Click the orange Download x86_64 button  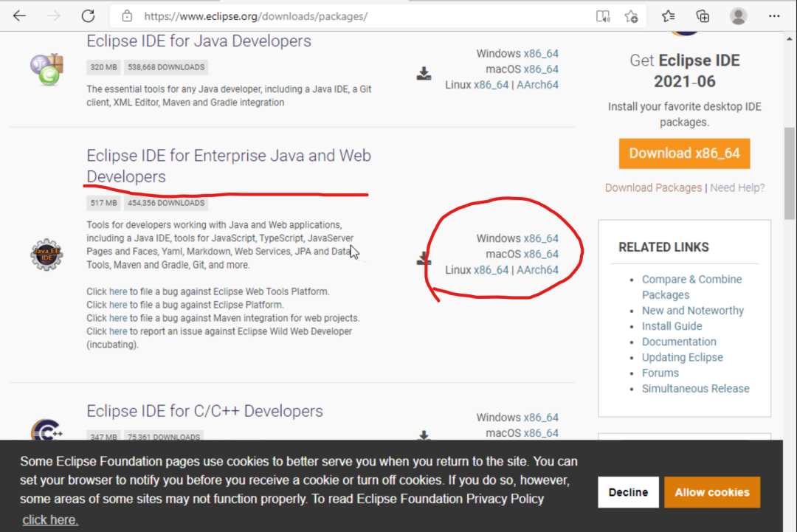[684, 153]
